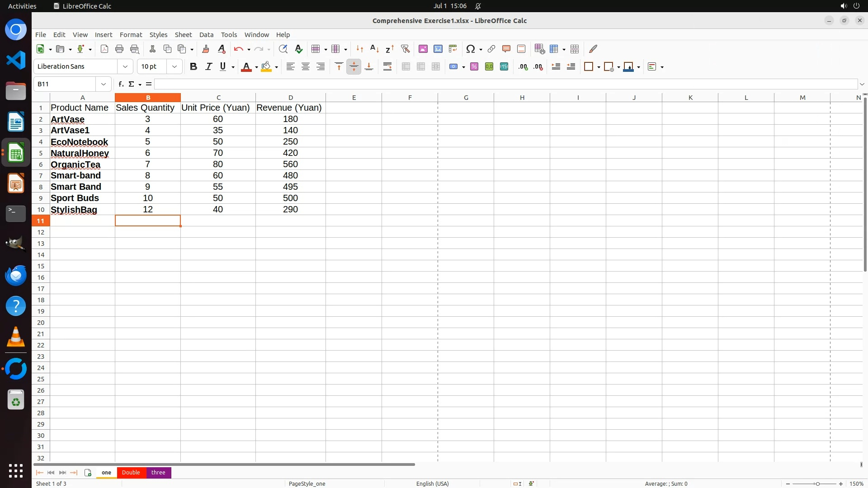
Task: Toggle Italic formatting
Action: pos(208,66)
